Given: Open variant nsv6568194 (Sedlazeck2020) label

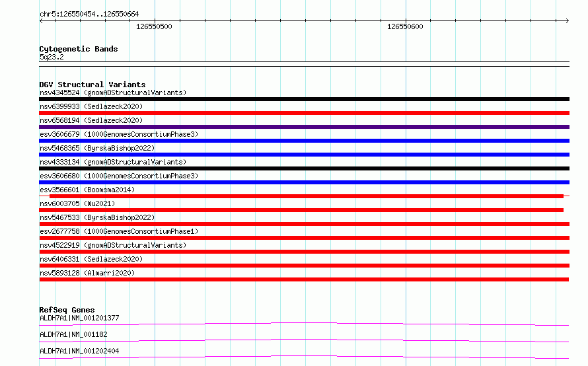Looking at the screenshot, I should coord(91,120).
